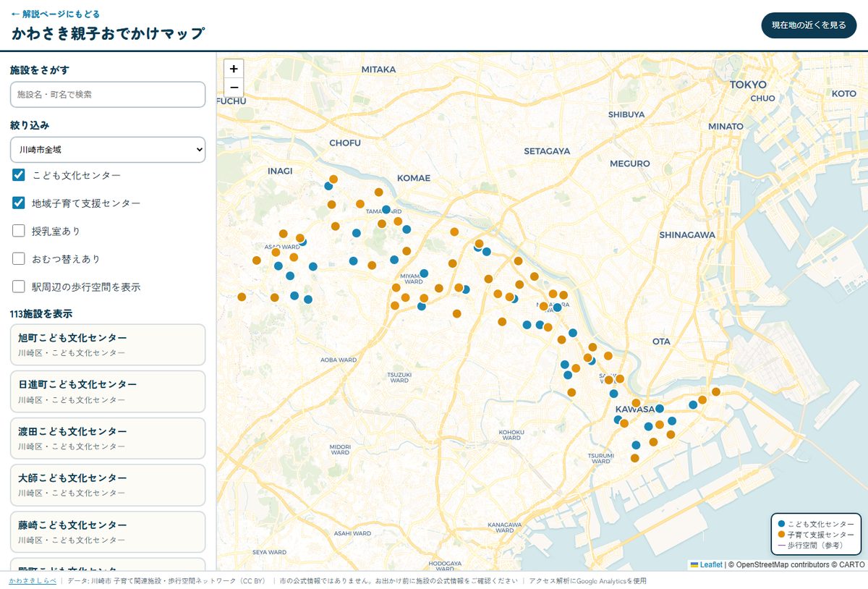This screenshot has height=589, width=868.
Task: Click the MEGURO map label
Action: [630, 164]
